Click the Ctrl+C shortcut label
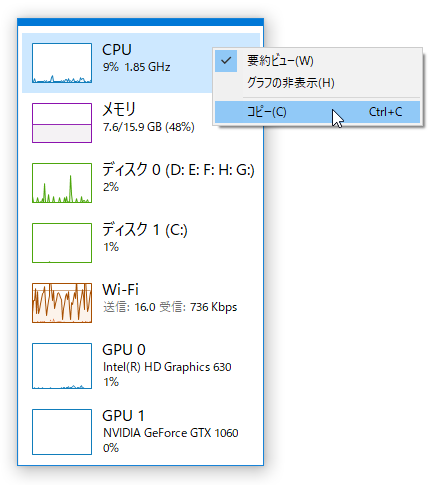 (385, 112)
